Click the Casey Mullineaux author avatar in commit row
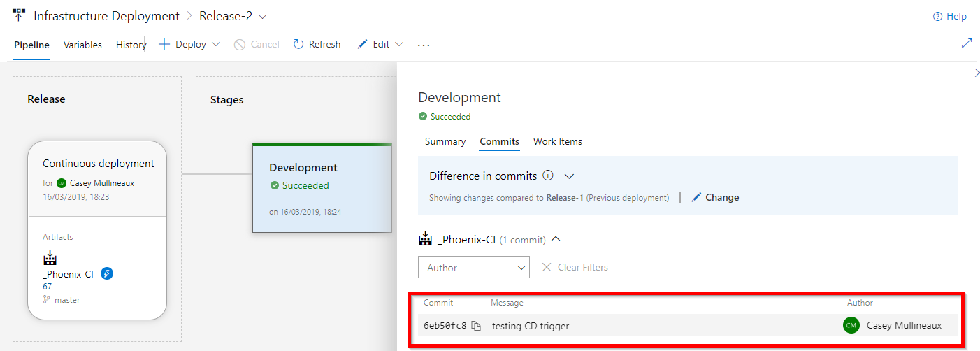This screenshot has height=351, width=980. pyautogui.click(x=851, y=325)
